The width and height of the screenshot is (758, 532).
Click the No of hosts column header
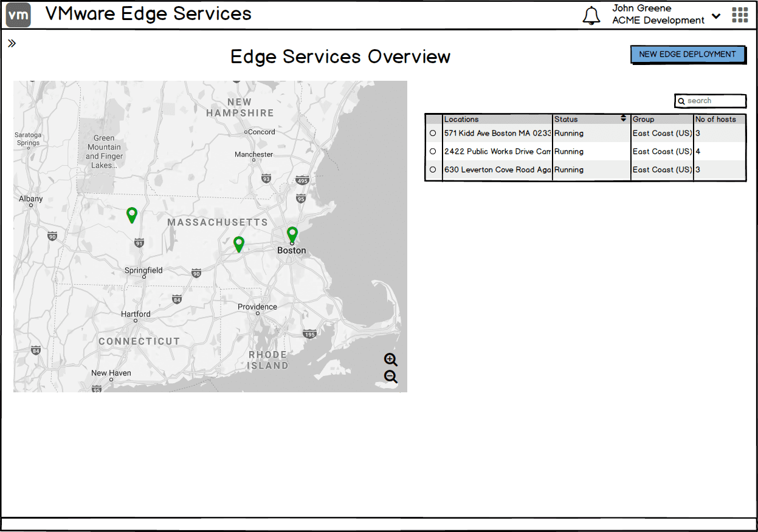[720, 119]
